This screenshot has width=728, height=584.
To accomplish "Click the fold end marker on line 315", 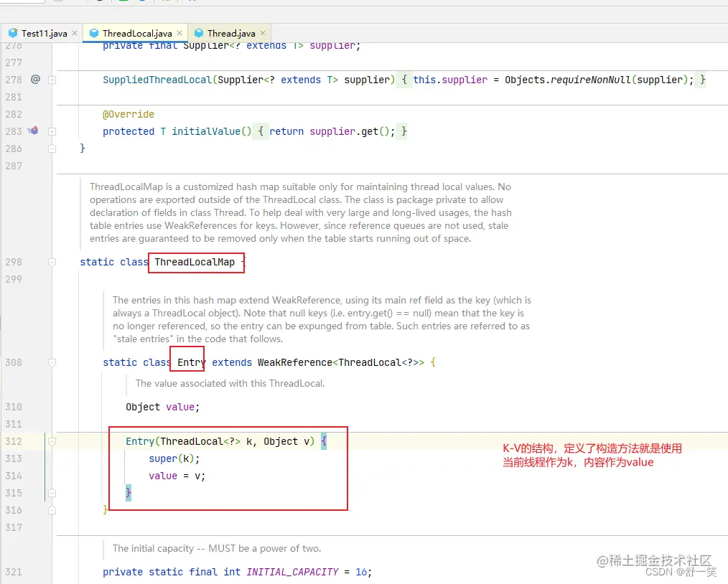I will [52, 493].
